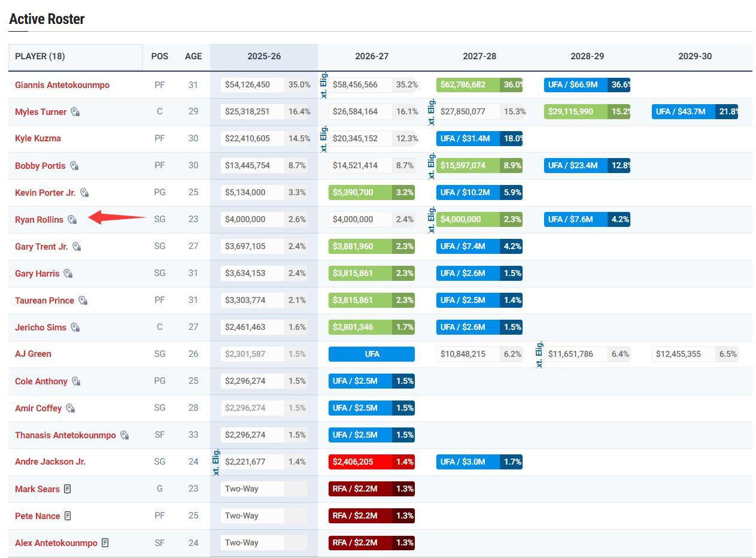Sort the table by the AGE header
The height and width of the screenshot is (558, 756).
(193, 56)
